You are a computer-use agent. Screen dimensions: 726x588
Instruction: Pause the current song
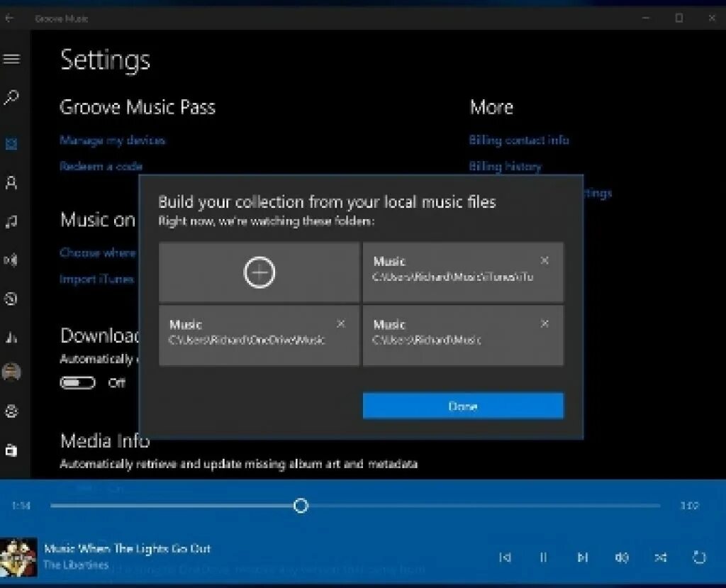(x=544, y=557)
